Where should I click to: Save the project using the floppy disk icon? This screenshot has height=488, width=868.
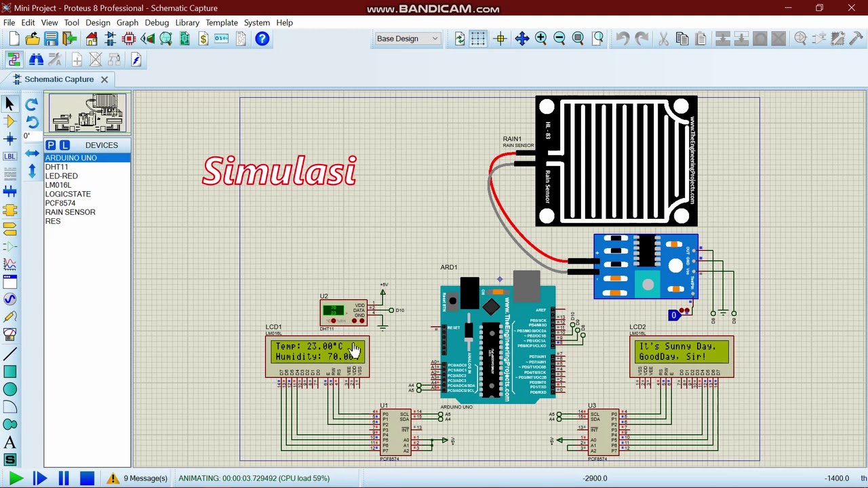[51, 39]
